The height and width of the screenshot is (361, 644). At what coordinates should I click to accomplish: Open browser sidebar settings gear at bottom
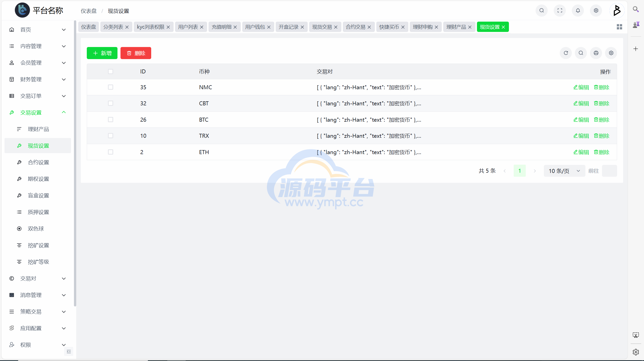click(x=636, y=352)
